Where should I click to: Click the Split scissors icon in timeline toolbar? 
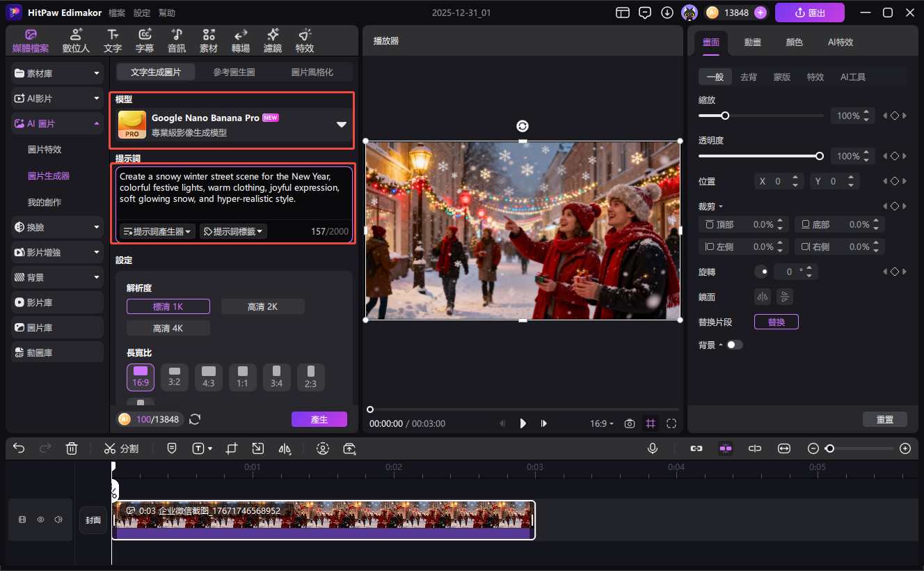pyautogui.click(x=110, y=448)
